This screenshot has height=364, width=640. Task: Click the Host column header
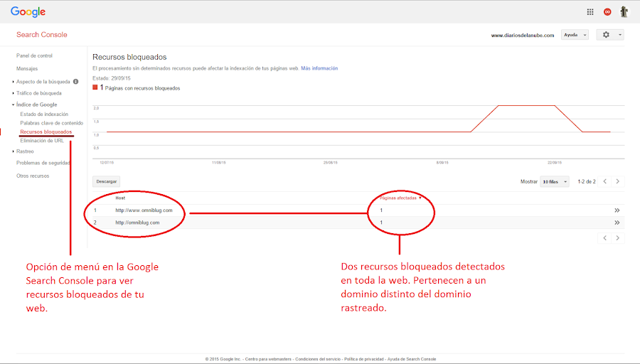(120, 198)
